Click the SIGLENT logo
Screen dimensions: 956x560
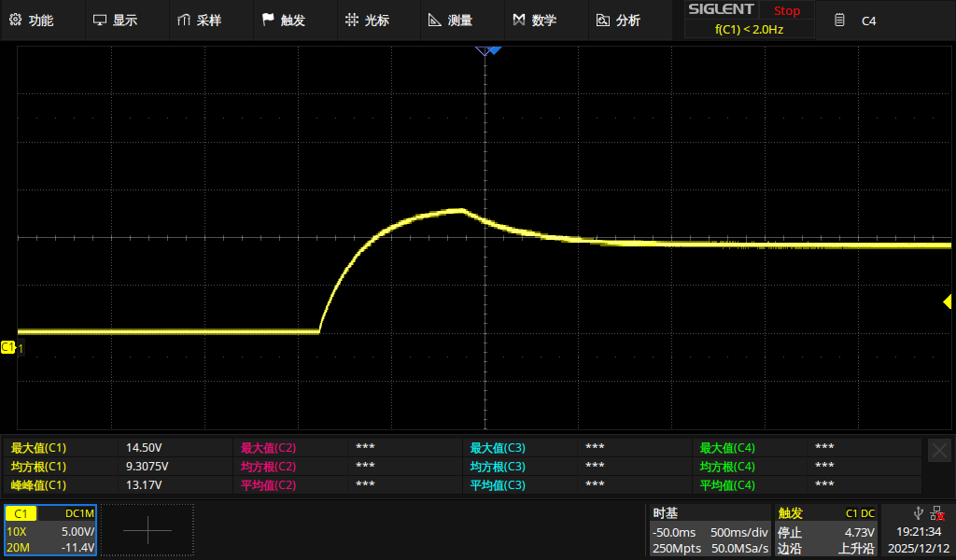(722, 9)
